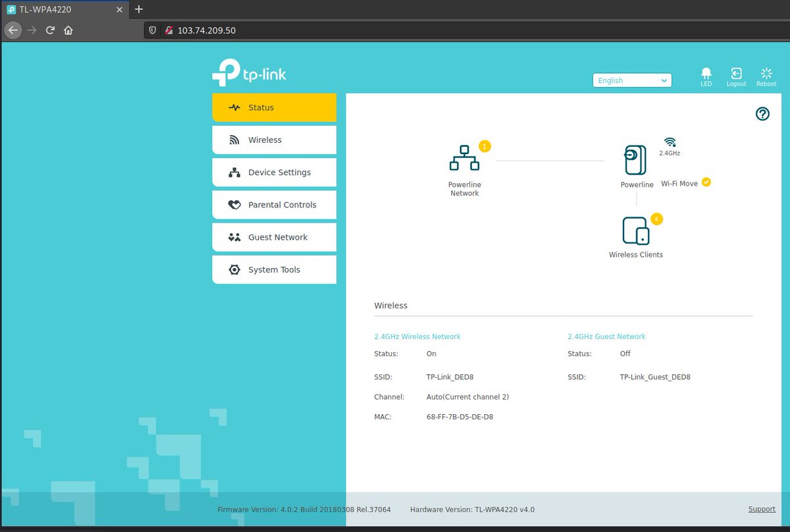
Task: Click the guest network status Off value
Action: pos(625,354)
